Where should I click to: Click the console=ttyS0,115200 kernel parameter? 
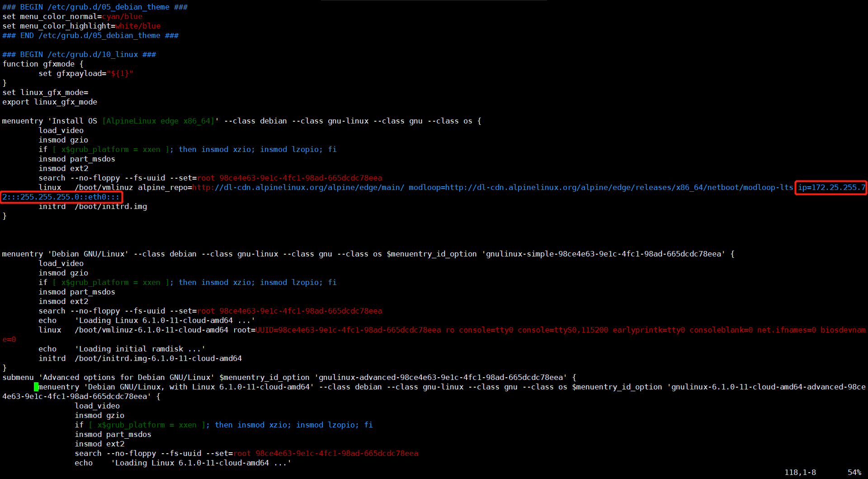pyautogui.click(x=563, y=330)
